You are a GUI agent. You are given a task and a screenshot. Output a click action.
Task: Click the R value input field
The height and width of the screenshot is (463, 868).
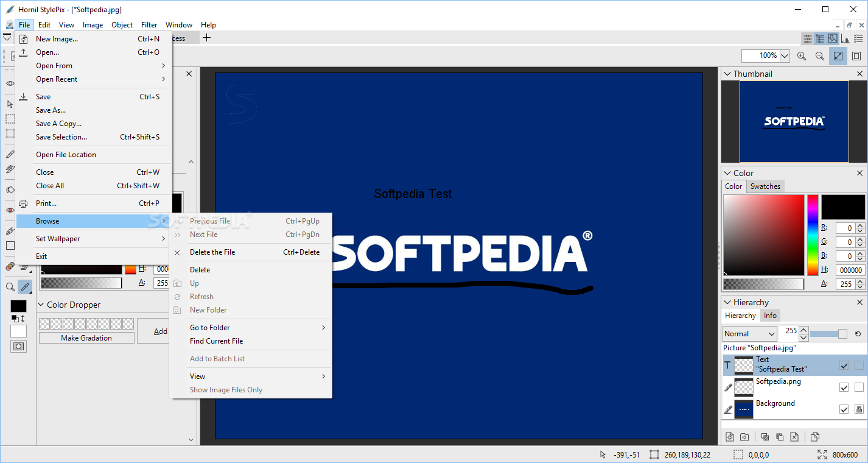point(845,228)
